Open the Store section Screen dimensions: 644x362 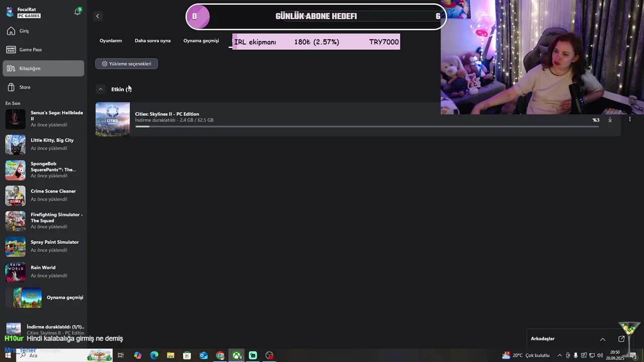pyautogui.click(x=43, y=87)
